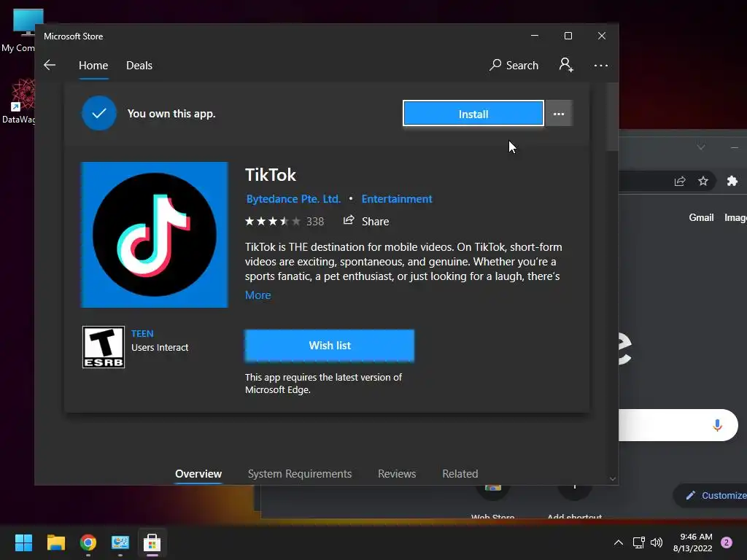Bookmark page with Chrome star icon

(703, 181)
